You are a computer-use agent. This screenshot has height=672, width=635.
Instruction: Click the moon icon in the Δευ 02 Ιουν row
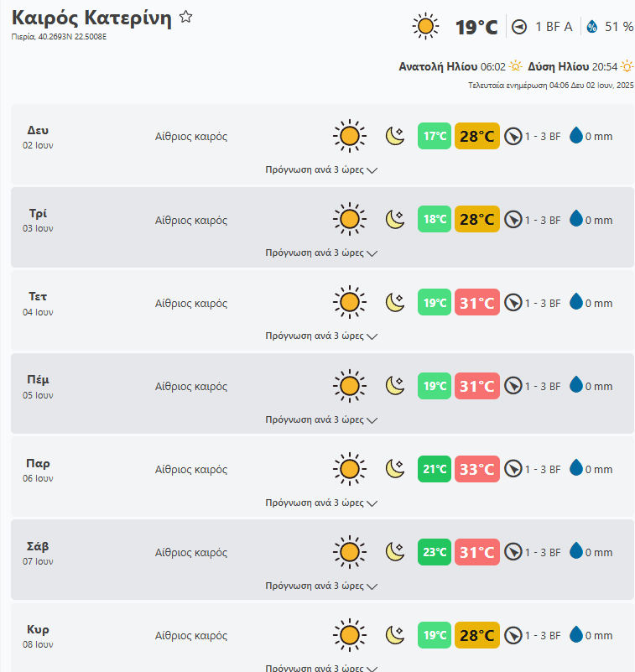395,136
